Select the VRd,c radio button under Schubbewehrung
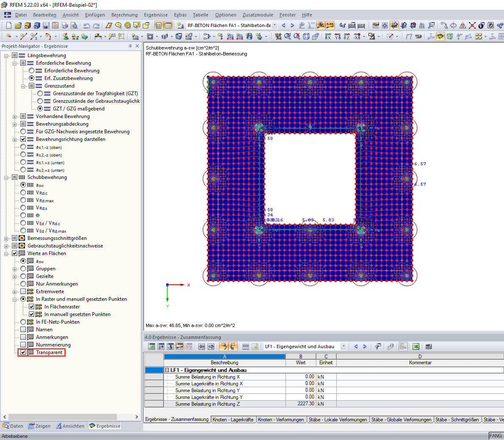The image size is (504, 440). 23,192
